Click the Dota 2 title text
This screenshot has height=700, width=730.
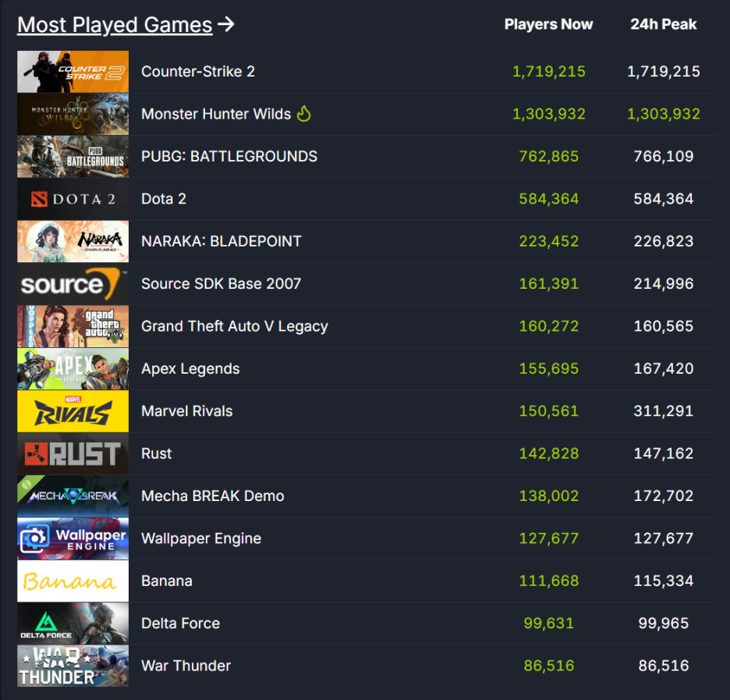click(164, 199)
